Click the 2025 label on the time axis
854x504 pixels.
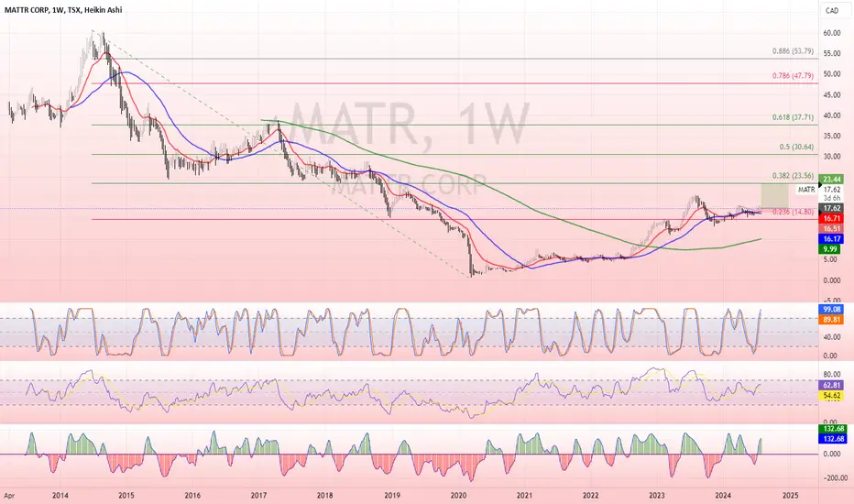[x=790, y=495]
